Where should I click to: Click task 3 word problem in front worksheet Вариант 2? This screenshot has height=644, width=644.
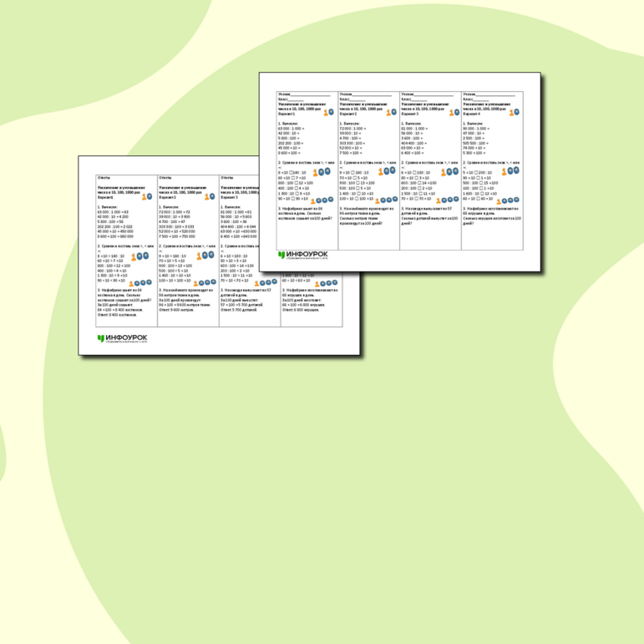366,214
